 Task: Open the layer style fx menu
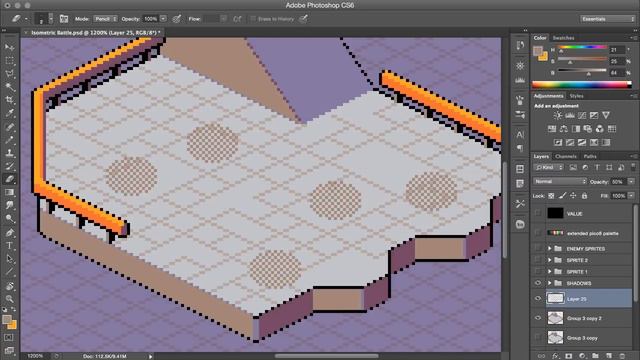(x=555, y=356)
